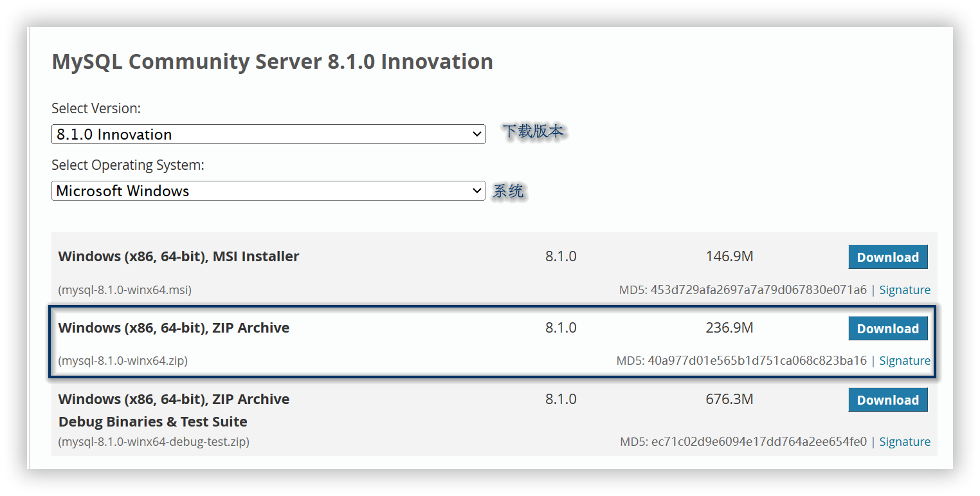The image size is (980, 496).
Task: Click the MD5 hash starting 40a977d0
Action: click(757, 361)
